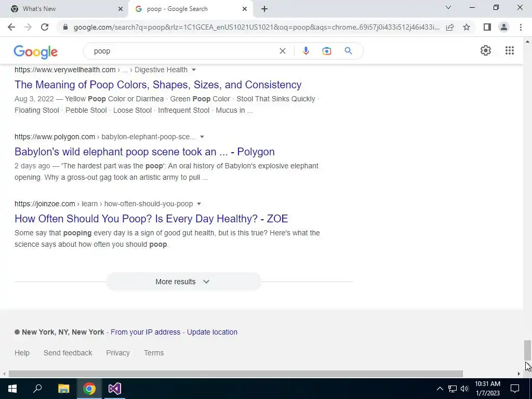The image size is (532, 399).
Task: Switch to the What's New tab
Action: coord(64,9)
